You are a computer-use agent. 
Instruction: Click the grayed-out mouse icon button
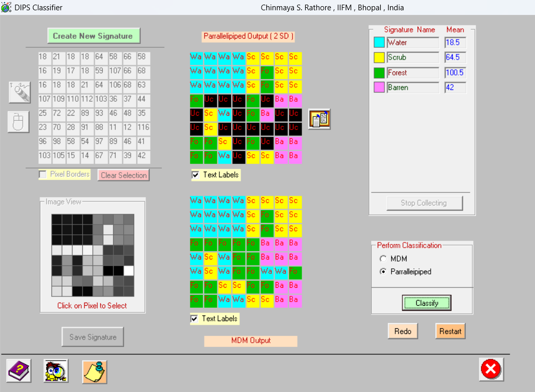19,122
